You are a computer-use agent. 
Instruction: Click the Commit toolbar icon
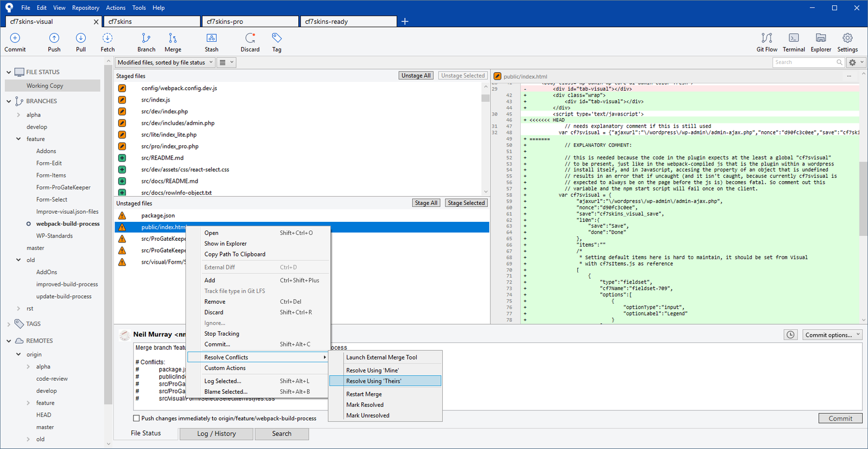[x=15, y=42]
